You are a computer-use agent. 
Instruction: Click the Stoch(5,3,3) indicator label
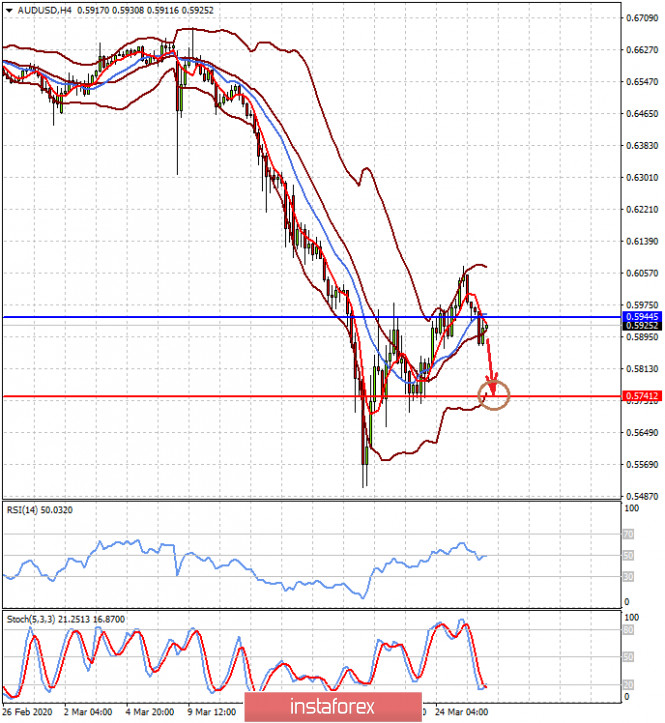[x=65, y=619]
